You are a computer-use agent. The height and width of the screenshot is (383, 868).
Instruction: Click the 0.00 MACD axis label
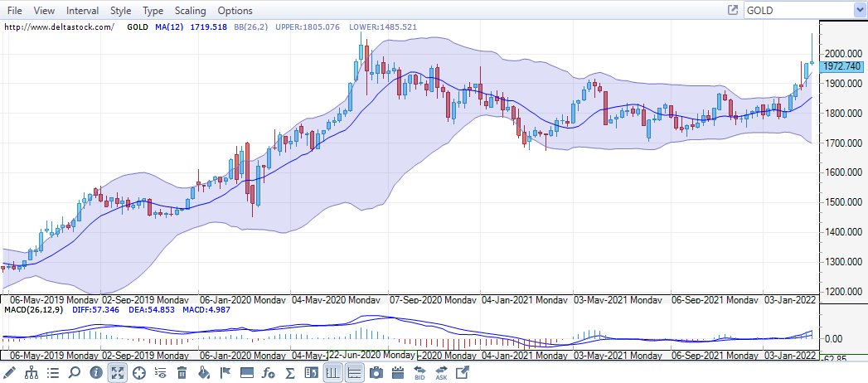click(834, 338)
